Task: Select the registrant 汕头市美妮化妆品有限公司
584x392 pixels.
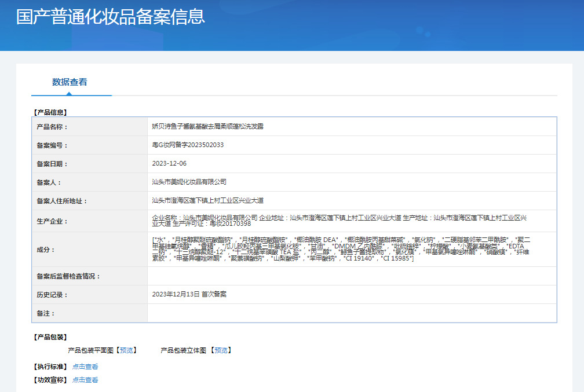Action: (x=189, y=182)
